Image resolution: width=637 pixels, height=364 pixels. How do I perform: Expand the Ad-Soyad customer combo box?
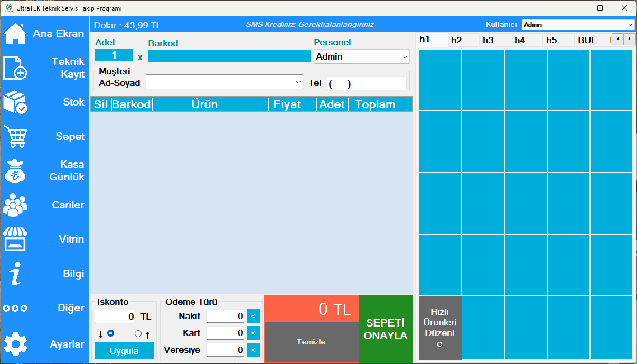pos(298,82)
